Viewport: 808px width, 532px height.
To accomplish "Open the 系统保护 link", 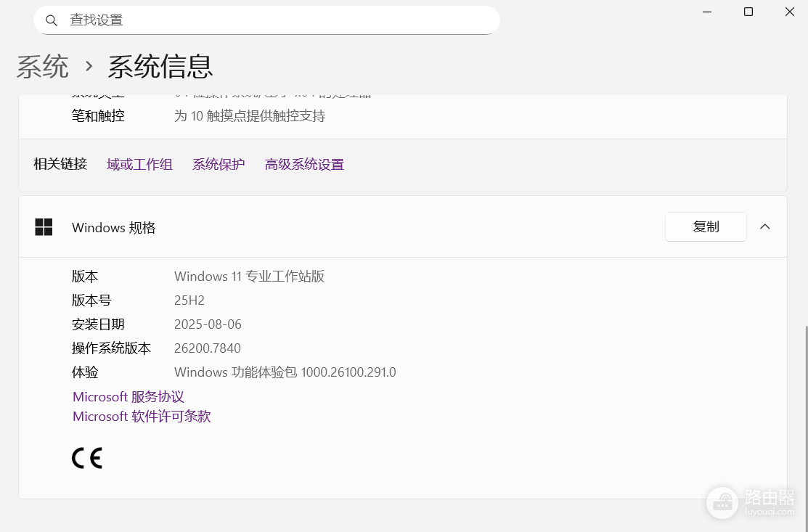I will point(219,165).
